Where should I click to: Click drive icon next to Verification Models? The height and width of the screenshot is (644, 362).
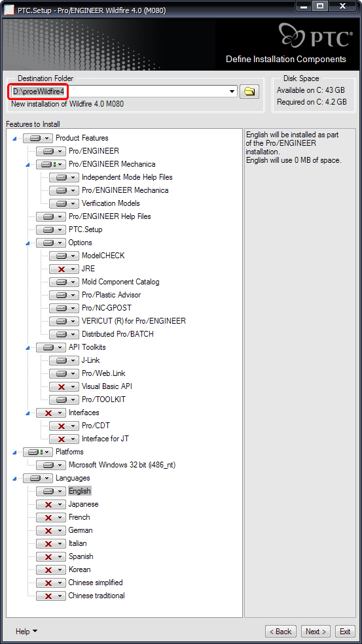(61, 203)
